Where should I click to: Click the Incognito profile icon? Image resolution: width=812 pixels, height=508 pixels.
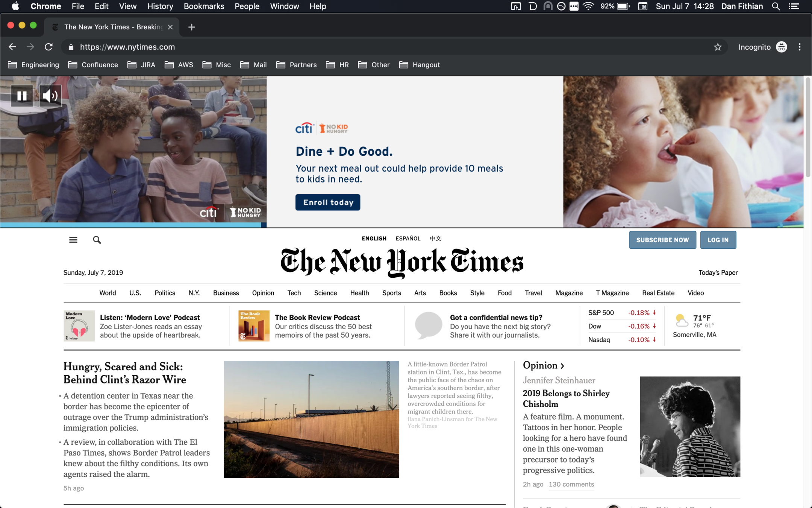click(781, 47)
